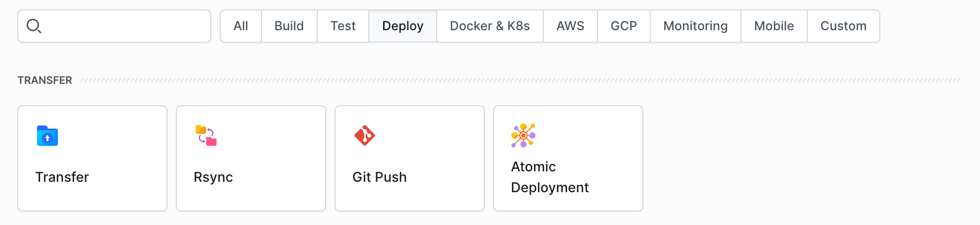This screenshot has width=980, height=225.
Task: Click the Atomic Deployment network icon
Action: pos(523,135)
